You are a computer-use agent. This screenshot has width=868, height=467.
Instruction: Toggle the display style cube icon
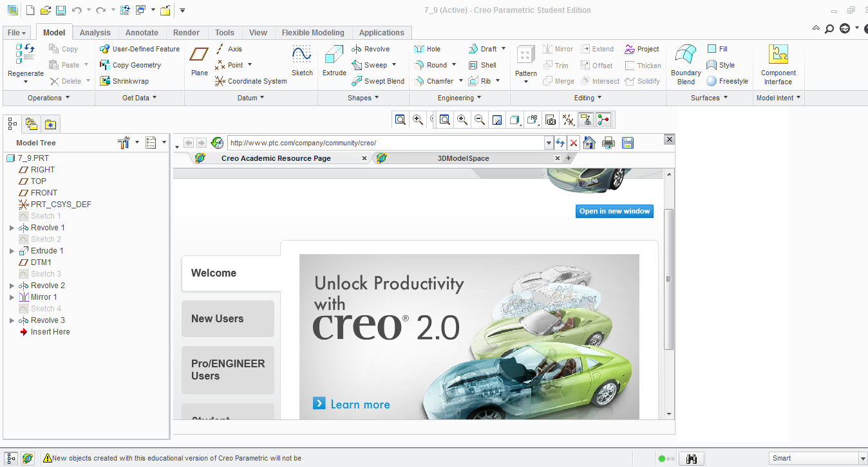514,120
